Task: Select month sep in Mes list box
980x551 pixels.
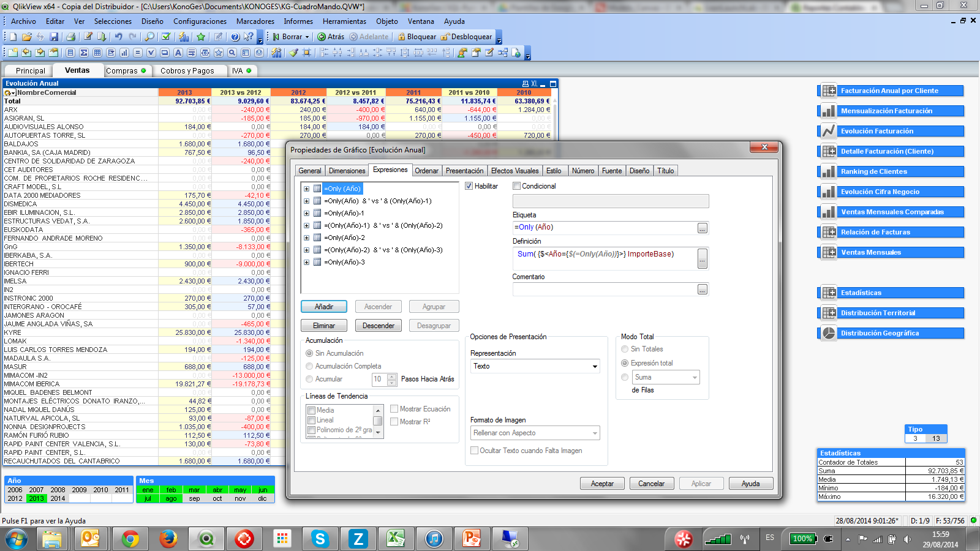Action: 194,498
